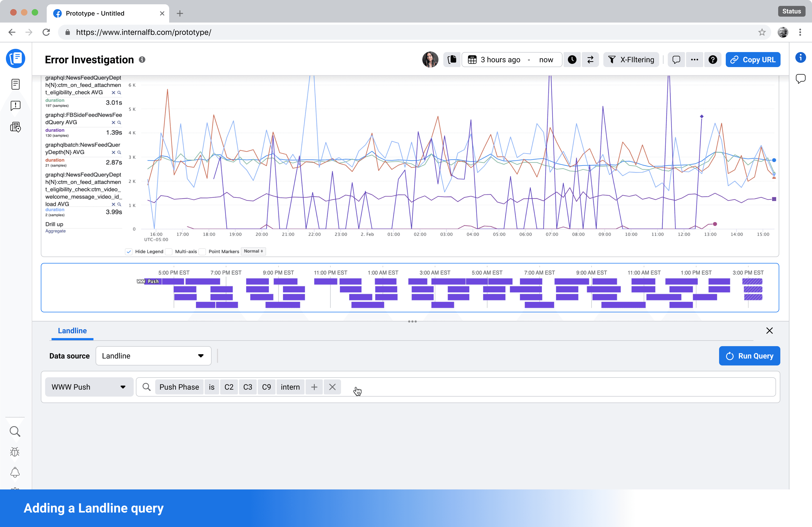This screenshot has height=527, width=812.
Task: Click the sidebar search magnifier icon
Action: tap(15, 431)
